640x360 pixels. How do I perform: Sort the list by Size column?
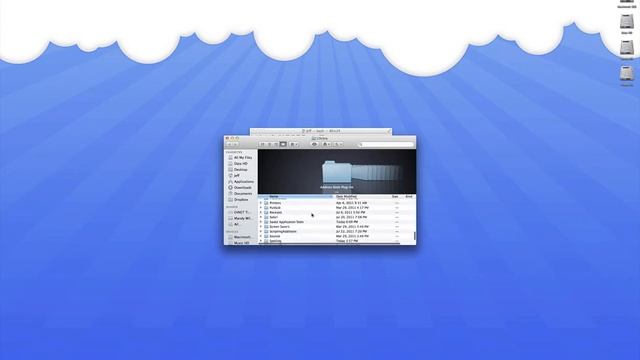395,197
